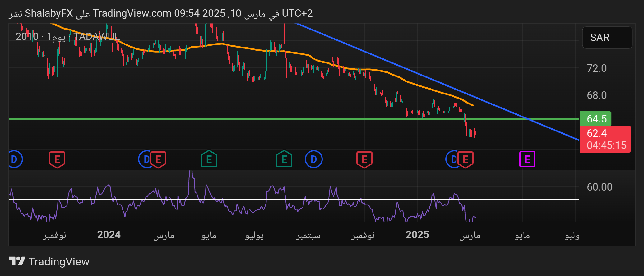Viewport: 644px width, 276px height.
Task: Click the red earnings marker near November 2024
Action: pyautogui.click(x=364, y=159)
